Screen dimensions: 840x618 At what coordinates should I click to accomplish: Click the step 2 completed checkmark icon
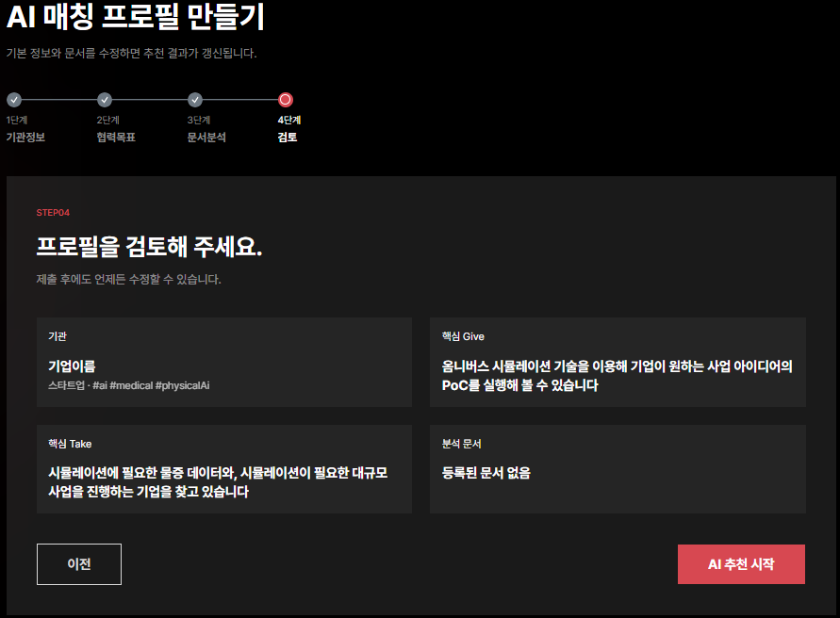point(105,100)
